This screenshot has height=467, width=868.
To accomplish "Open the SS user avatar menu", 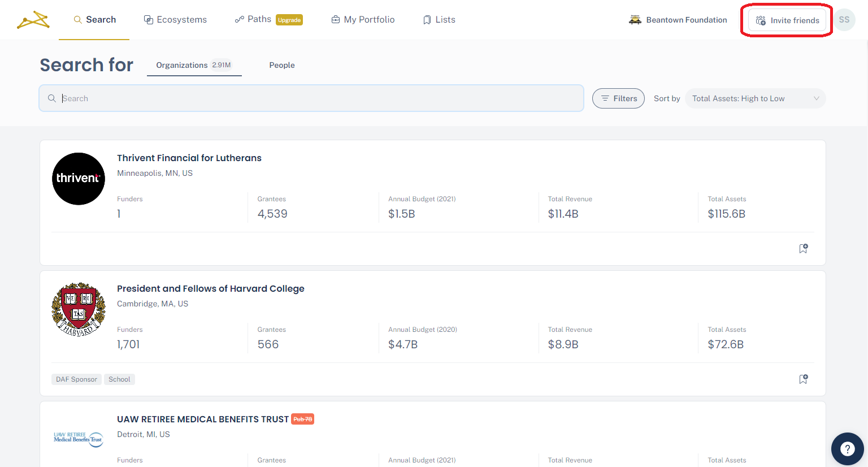I will 844,20.
